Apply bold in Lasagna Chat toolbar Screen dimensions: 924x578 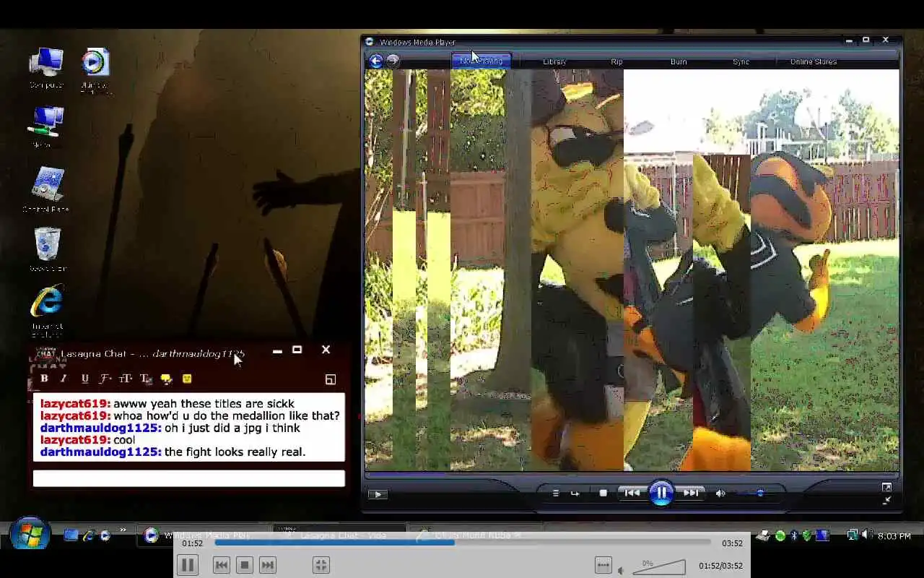[x=44, y=379]
